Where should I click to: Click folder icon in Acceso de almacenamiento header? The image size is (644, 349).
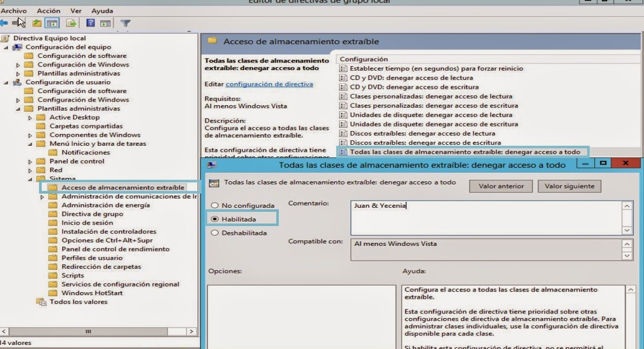[212, 41]
